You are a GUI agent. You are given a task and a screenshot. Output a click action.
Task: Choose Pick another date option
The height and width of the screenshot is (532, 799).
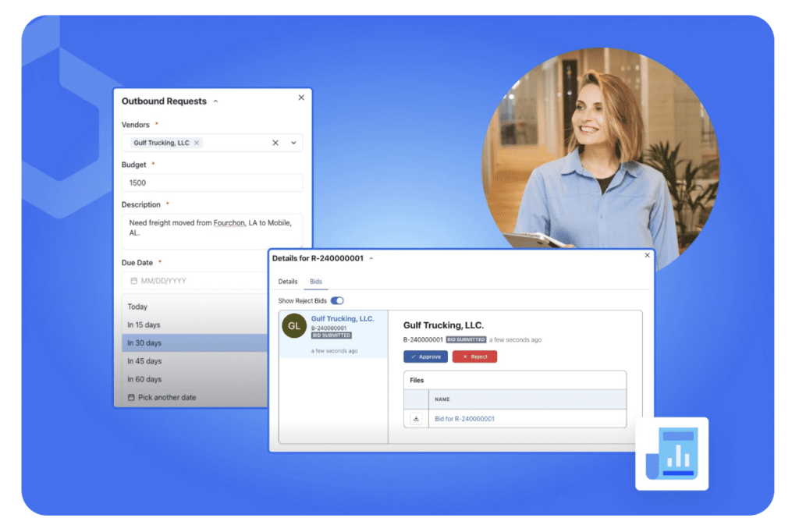tap(194, 398)
